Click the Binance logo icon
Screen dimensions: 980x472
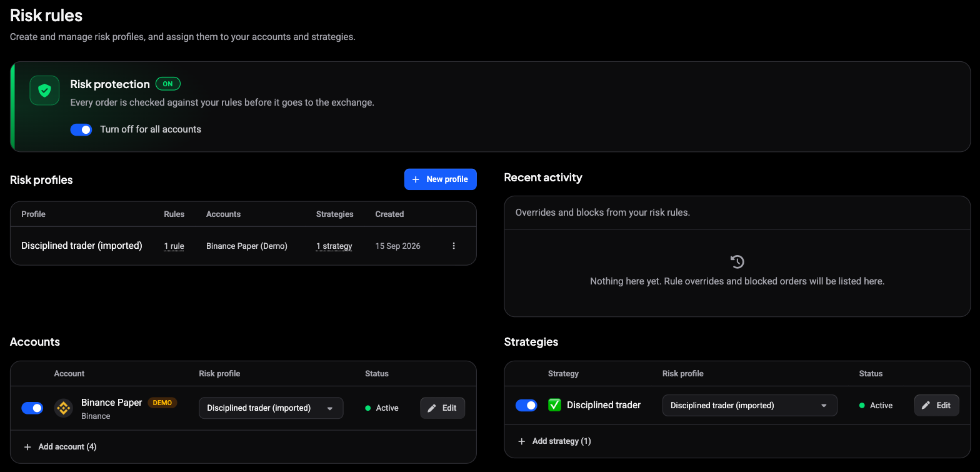coord(63,408)
